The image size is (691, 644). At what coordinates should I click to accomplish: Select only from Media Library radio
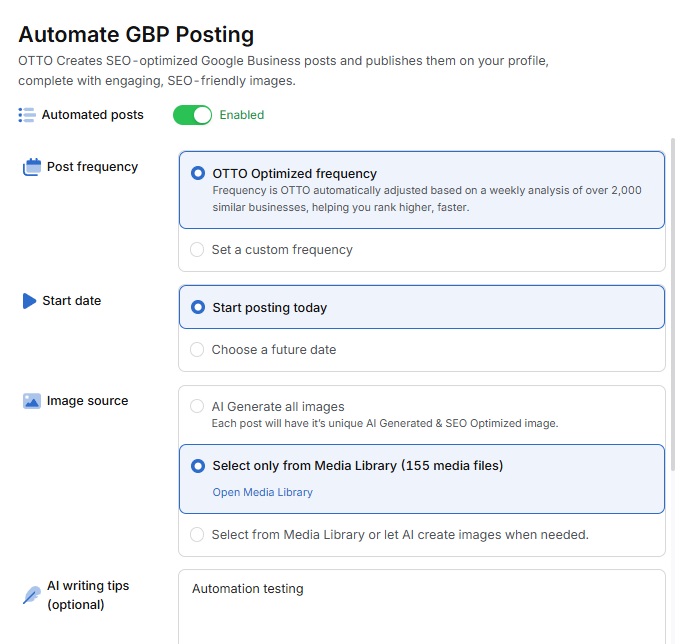coord(198,466)
